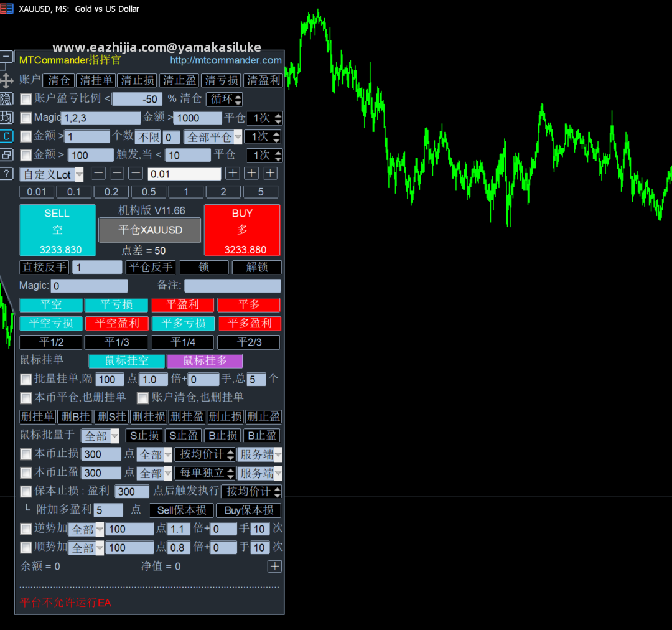This screenshot has width=672, height=630.
Task: Click Sell保本损 button
Action: 181,510
